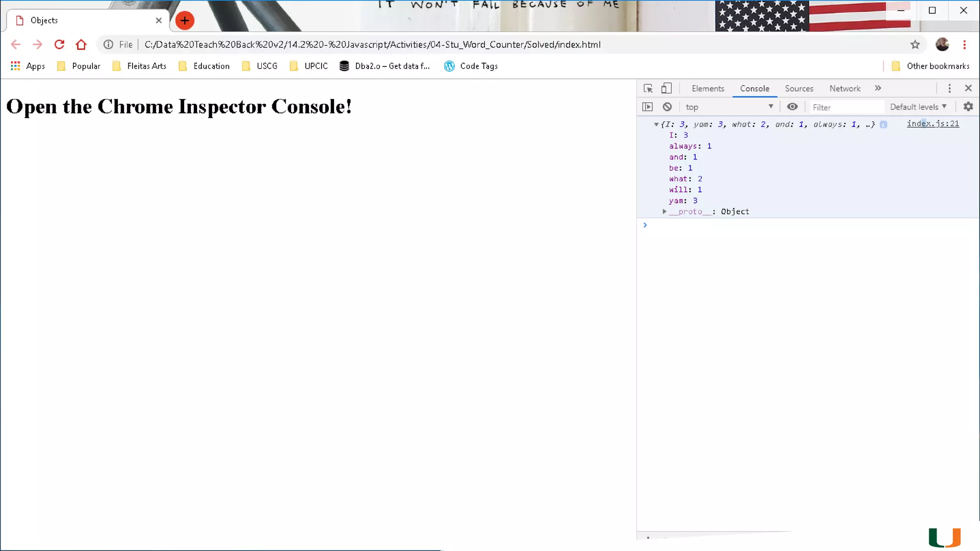Click the console Filter input field
The image size is (980, 551).
click(846, 107)
